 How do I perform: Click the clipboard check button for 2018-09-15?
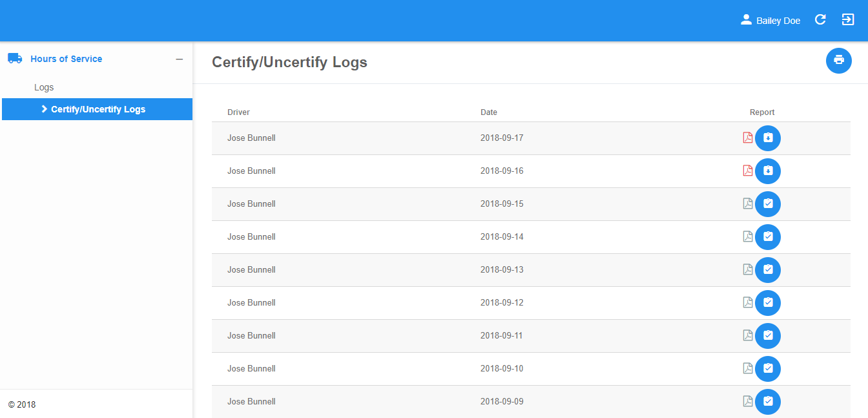(768, 204)
